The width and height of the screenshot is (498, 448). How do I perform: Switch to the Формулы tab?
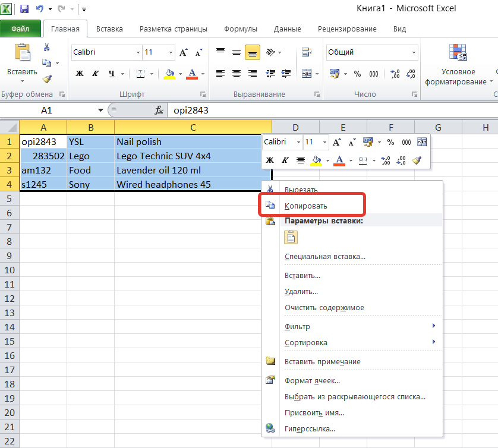coord(241,29)
